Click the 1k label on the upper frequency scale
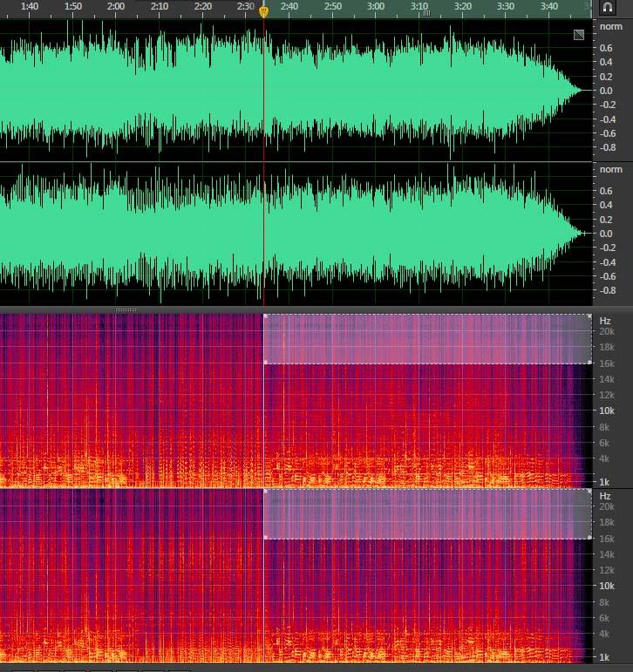Image resolution: width=633 pixels, height=672 pixels. point(604,482)
